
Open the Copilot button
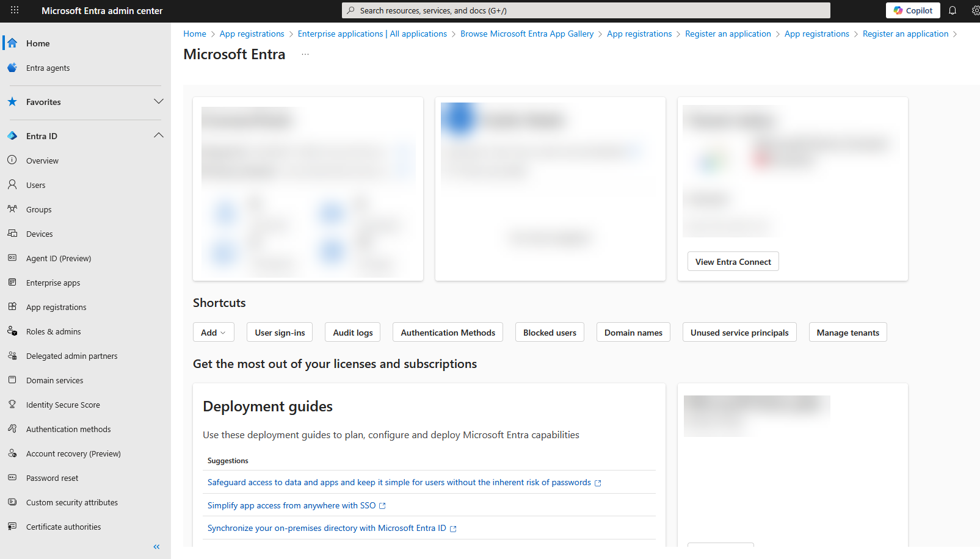point(913,10)
